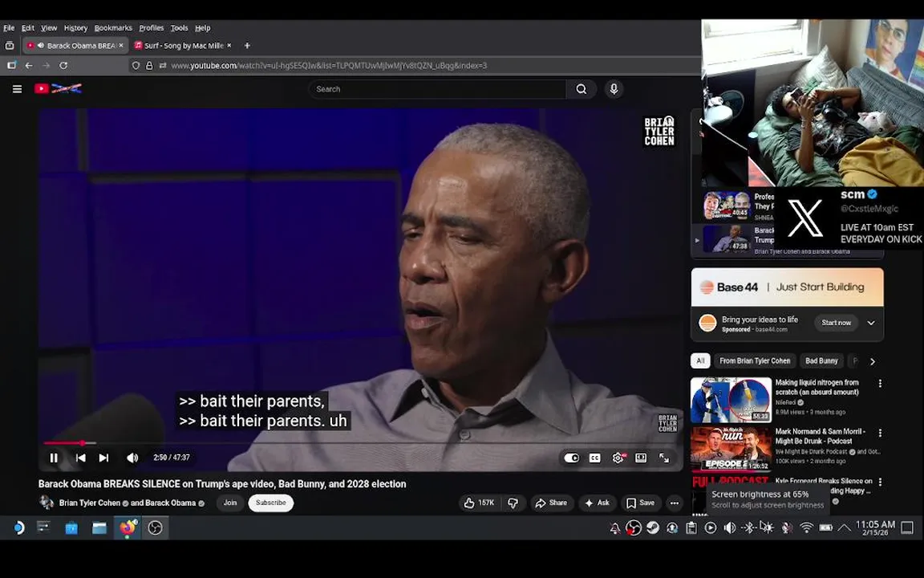Viewport: 924px width, 578px height.
Task: Open Discover store from taskbar
Action: (71, 528)
